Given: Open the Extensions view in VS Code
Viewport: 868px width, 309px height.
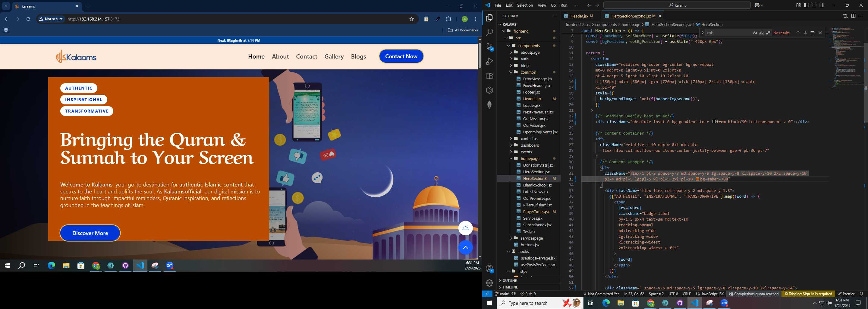Looking at the screenshot, I should [x=489, y=76].
